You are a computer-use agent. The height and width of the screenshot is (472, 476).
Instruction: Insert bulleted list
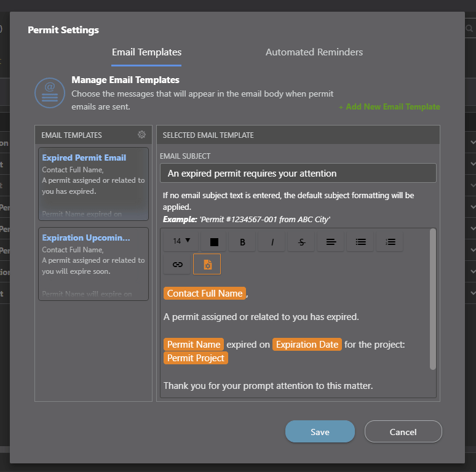pyautogui.click(x=360, y=242)
